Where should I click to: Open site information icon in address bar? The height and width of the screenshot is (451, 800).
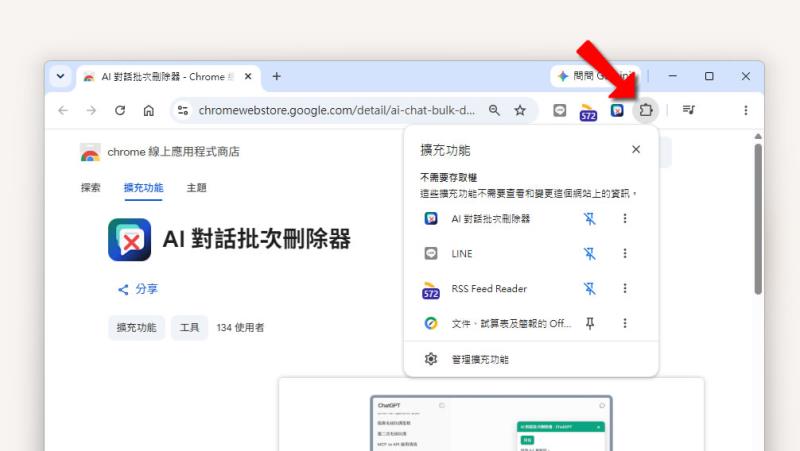(183, 110)
